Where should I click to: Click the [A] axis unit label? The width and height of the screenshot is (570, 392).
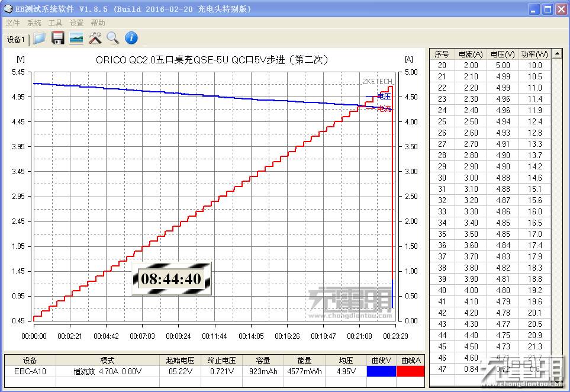tap(409, 59)
